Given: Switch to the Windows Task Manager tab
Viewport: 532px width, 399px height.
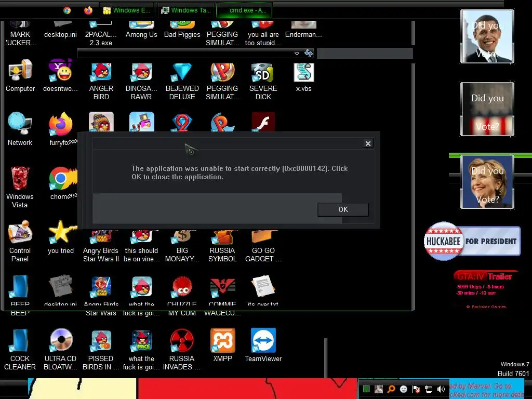Looking at the screenshot, I should pos(187,10).
